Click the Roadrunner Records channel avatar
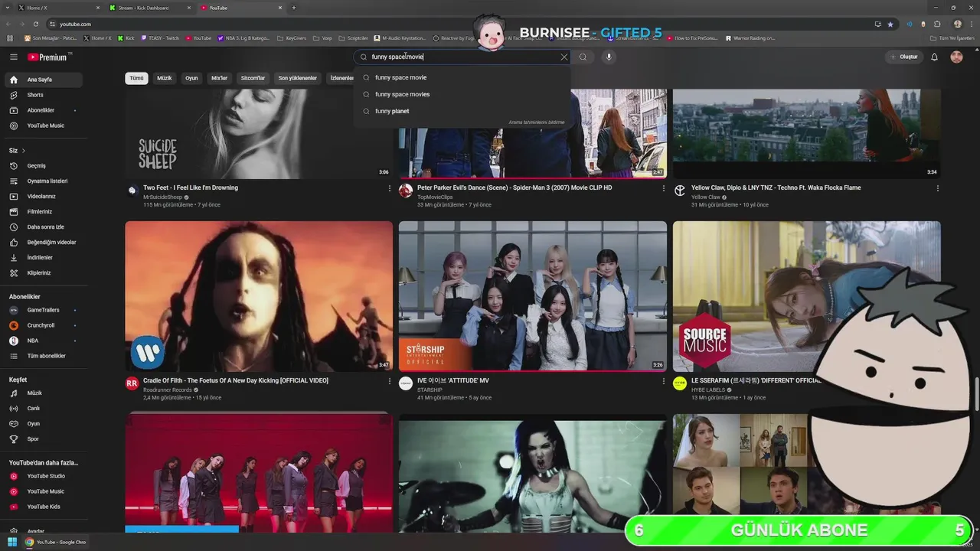This screenshot has width=980, height=551. [x=132, y=383]
